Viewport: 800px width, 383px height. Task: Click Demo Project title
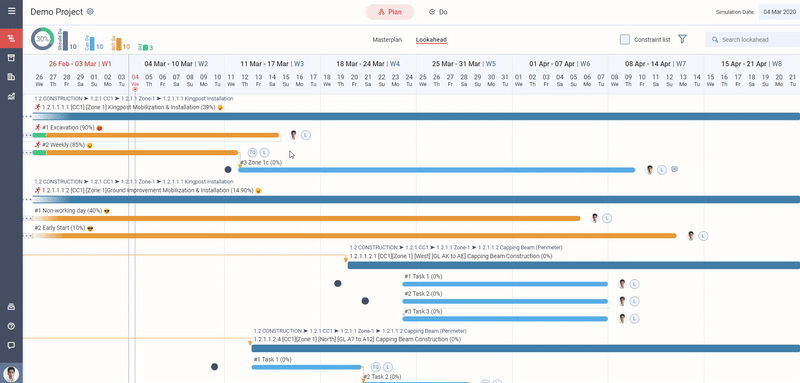point(57,12)
